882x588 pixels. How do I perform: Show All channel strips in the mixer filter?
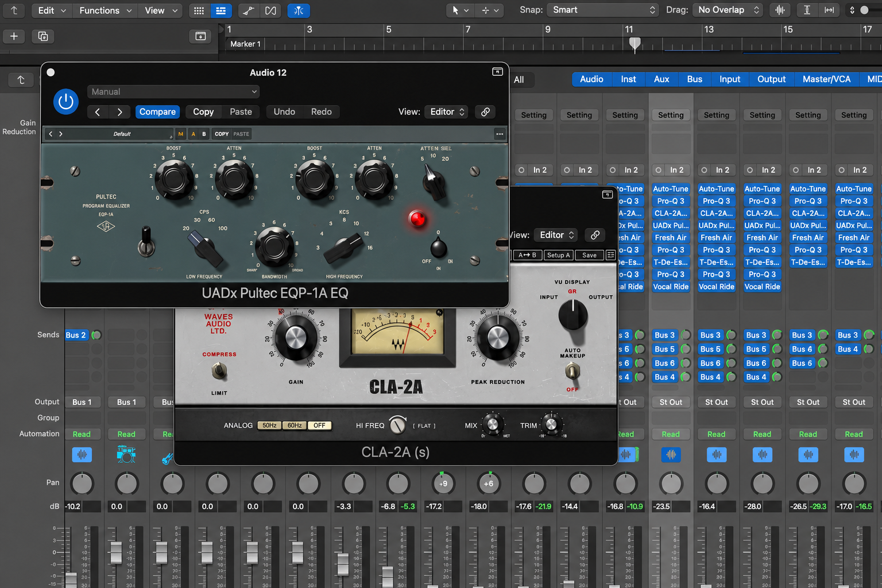click(x=519, y=80)
